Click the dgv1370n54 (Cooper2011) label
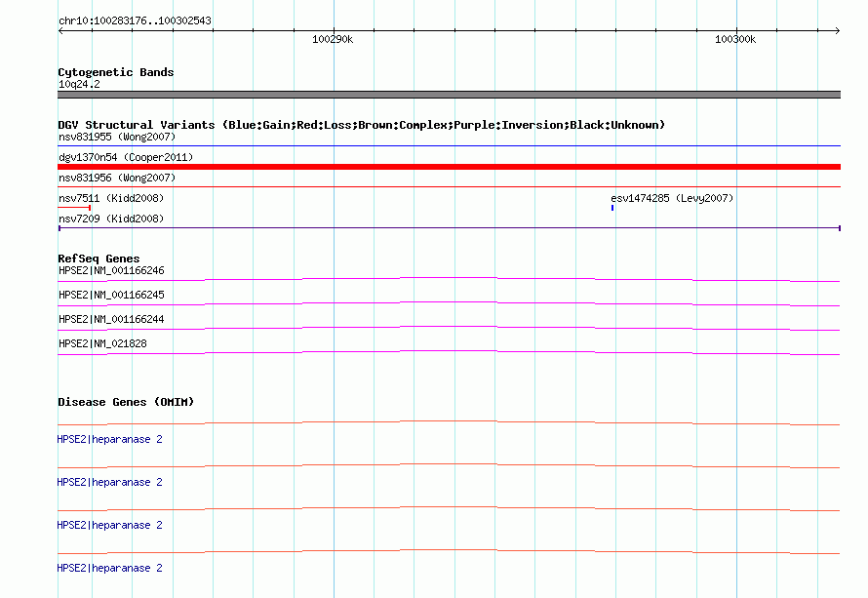Viewport: 868px width, 598px height. click(x=126, y=157)
